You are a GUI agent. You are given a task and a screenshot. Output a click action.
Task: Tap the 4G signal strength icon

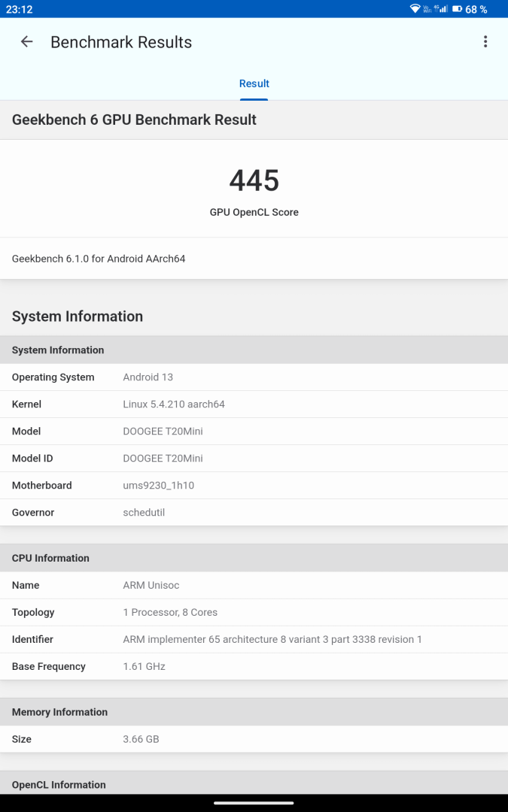point(441,9)
